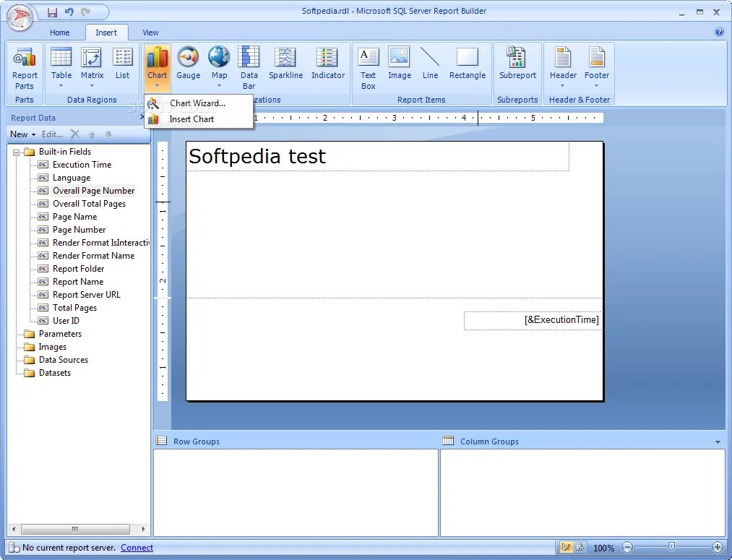Open the Map dropdown arrow
This screenshot has width=732, height=560.
219,86
